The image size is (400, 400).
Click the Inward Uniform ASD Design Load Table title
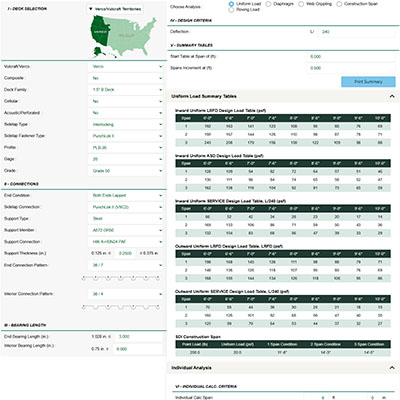pyautogui.click(x=219, y=156)
